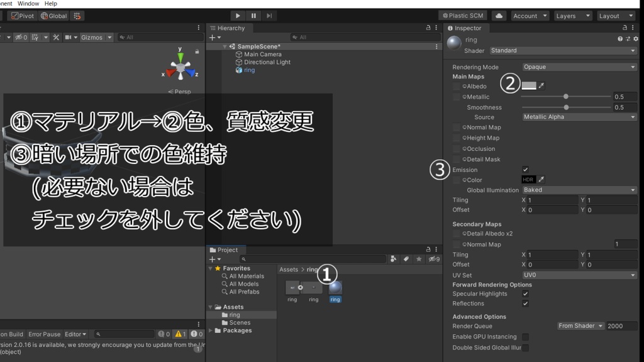Toggle Reflections checkbox
Image resolution: width=644 pixels, height=362 pixels.
[x=525, y=304]
